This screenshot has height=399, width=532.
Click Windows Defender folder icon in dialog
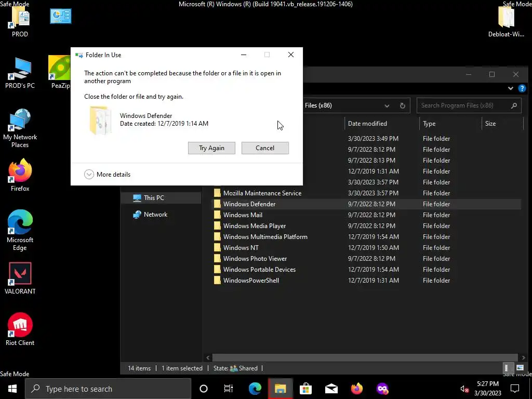pyautogui.click(x=100, y=120)
